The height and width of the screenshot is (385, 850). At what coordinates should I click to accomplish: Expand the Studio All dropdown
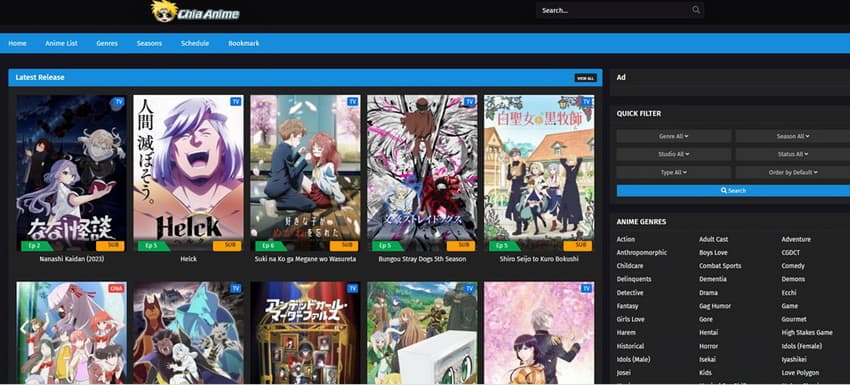point(673,154)
